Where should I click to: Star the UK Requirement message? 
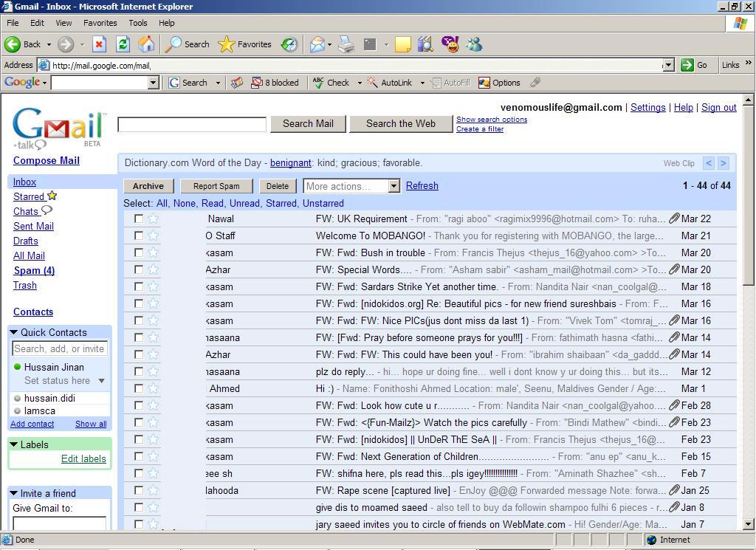click(x=154, y=219)
